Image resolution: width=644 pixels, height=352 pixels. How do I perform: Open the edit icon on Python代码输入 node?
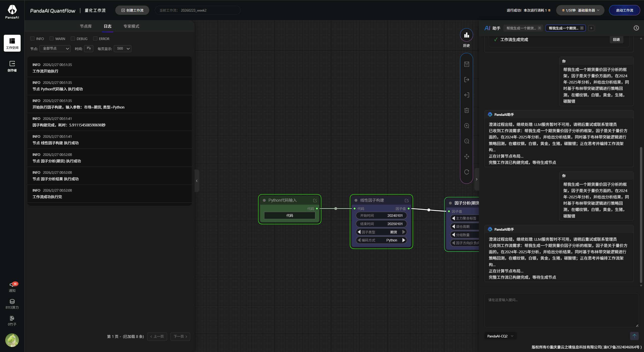tap(315, 200)
